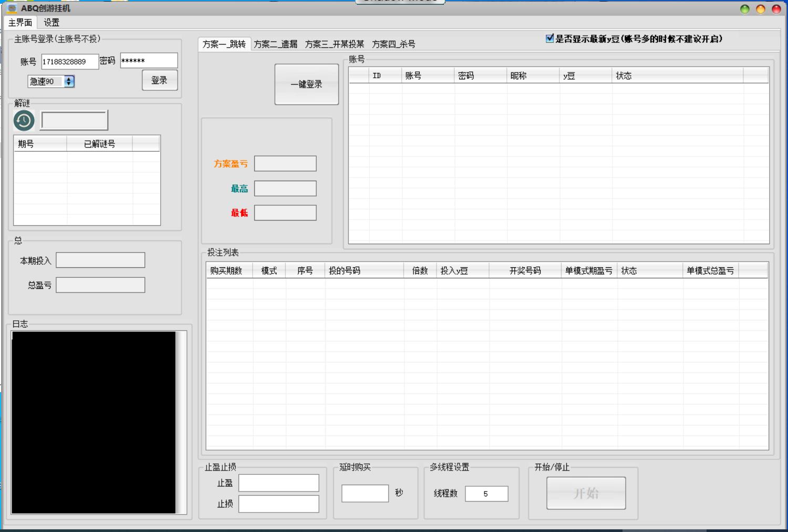788x532 pixels.
Task: Open the 主界面 menu tab
Action: tap(20, 23)
